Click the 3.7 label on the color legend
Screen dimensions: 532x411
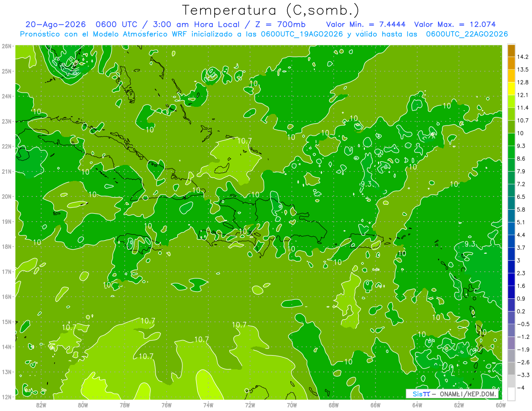[521, 248]
